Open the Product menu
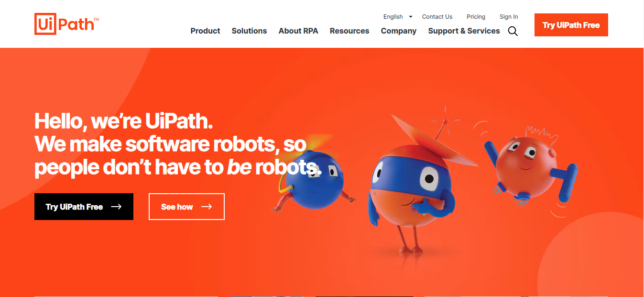The width and height of the screenshot is (644, 297). (205, 31)
